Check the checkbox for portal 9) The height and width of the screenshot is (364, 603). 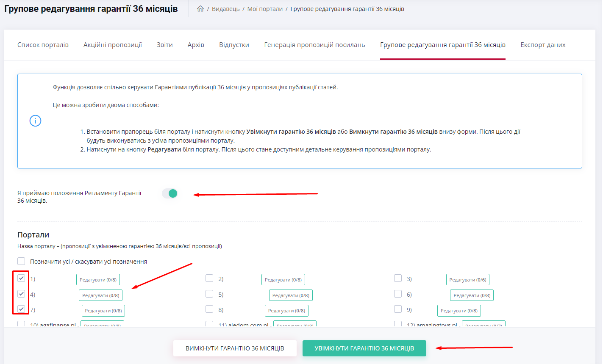pyautogui.click(x=398, y=309)
